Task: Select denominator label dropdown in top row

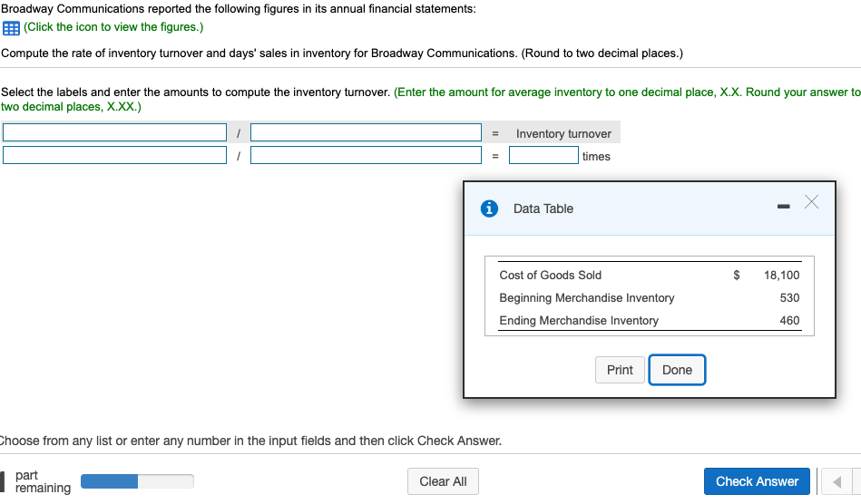Action: click(366, 132)
